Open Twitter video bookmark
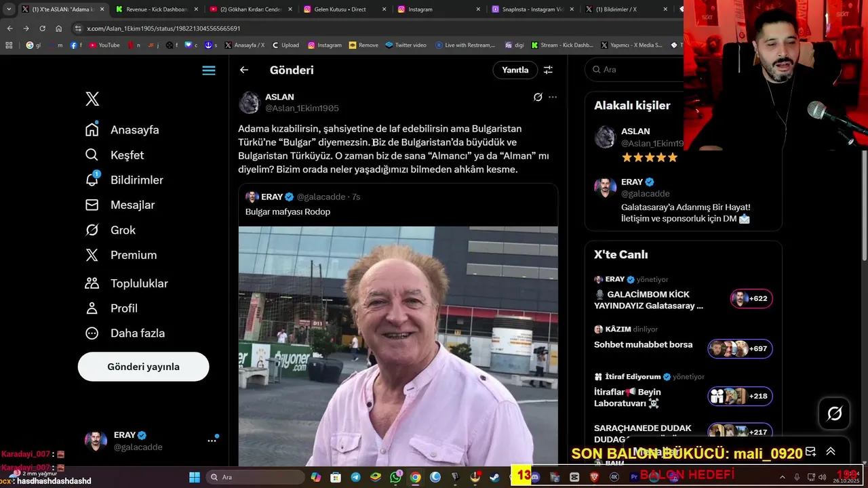Image resolution: width=868 pixels, height=488 pixels. click(406, 45)
